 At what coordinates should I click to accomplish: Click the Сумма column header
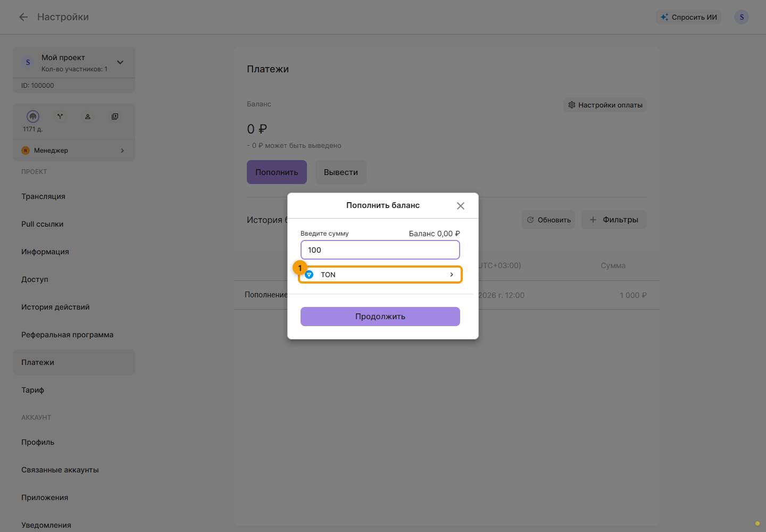(613, 265)
